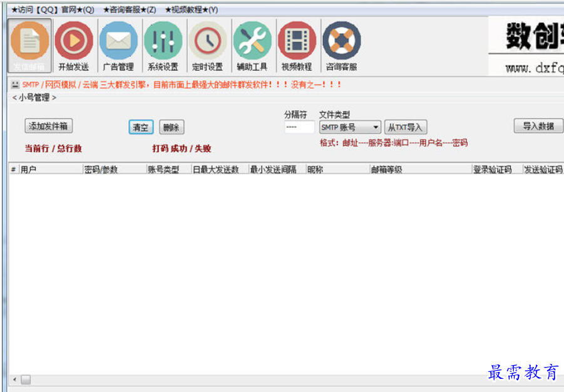Click the # column header
Image resolution: width=564 pixels, height=392 pixels.
click(14, 169)
